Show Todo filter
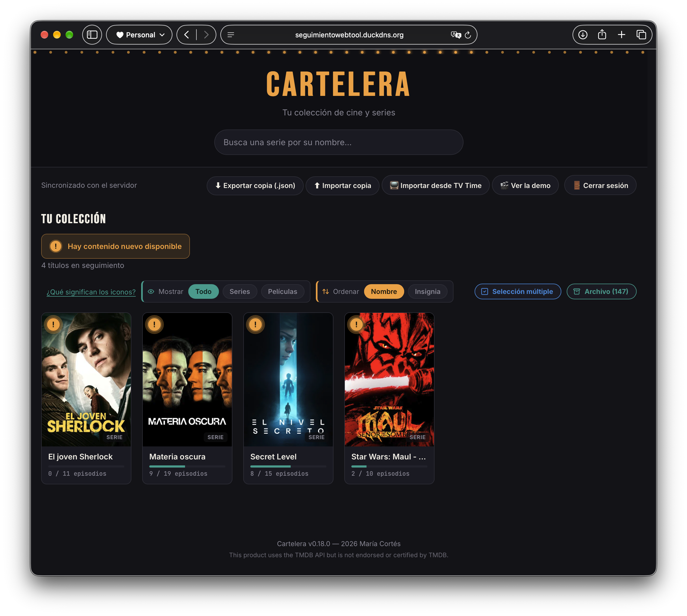Image resolution: width=687 pixels, height=616 pixels. [x=203, y=292]
